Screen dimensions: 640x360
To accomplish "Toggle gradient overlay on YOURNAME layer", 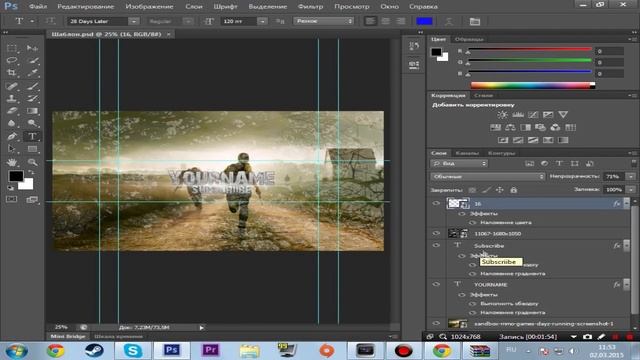I will (473, 313).
